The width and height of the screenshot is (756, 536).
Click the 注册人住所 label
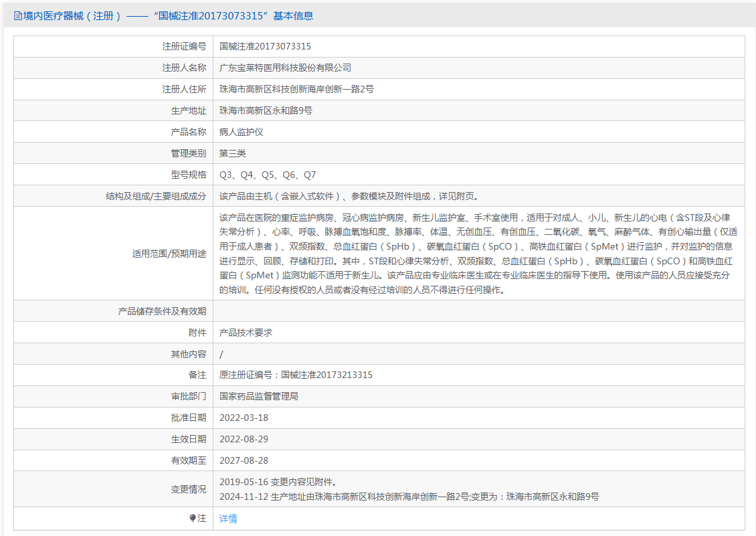(x=184, y=89)
